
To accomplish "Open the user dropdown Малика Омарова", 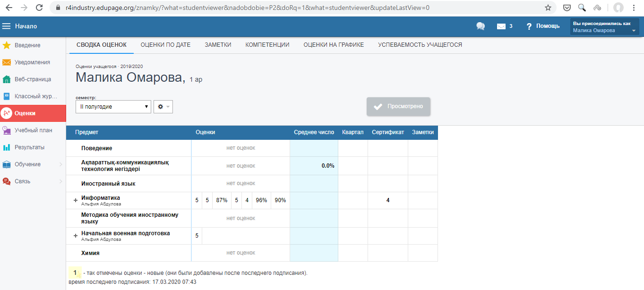I will coord(605,27).
